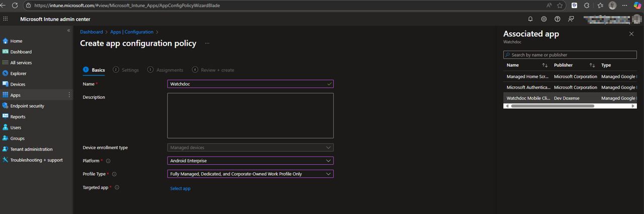Select the Review + create wizard tab
Screen dimensions: 644x214
coord(213,70)
